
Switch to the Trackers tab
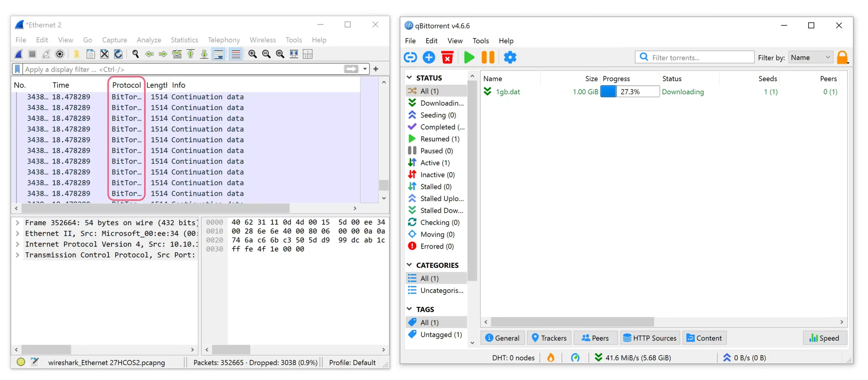pyautogui.click(x=549, y=338)
